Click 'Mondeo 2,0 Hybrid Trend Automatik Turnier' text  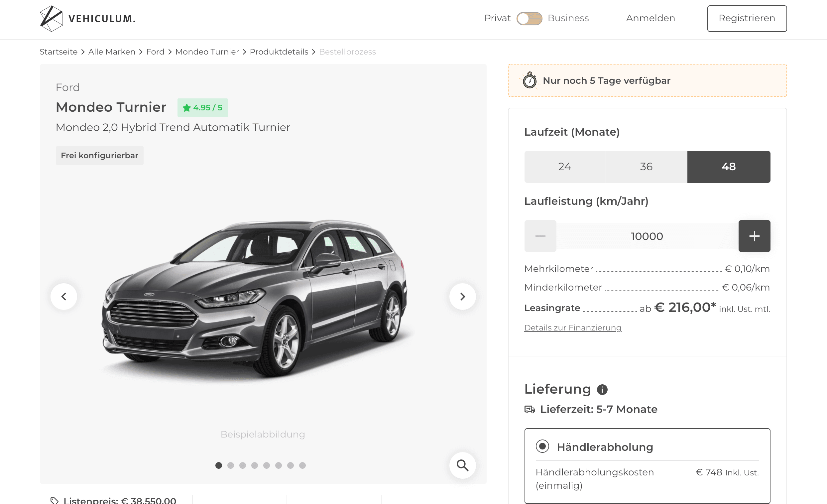pos(173,128)
